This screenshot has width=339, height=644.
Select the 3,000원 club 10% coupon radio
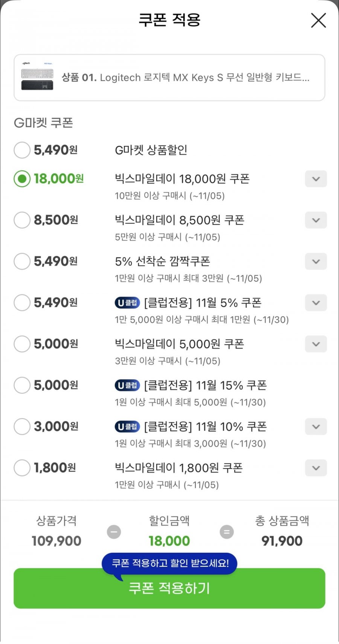point(22,426)
